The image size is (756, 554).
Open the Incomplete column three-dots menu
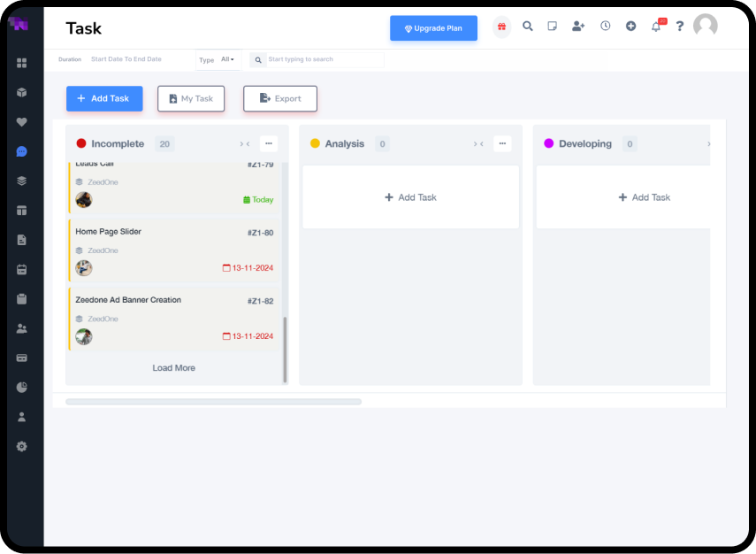point(269,143)
